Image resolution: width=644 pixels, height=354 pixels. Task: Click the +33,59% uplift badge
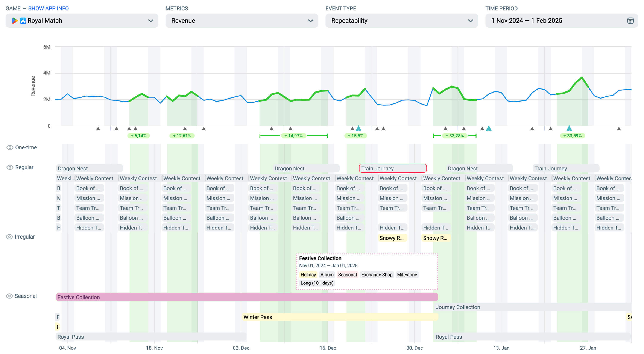(572, 136)
